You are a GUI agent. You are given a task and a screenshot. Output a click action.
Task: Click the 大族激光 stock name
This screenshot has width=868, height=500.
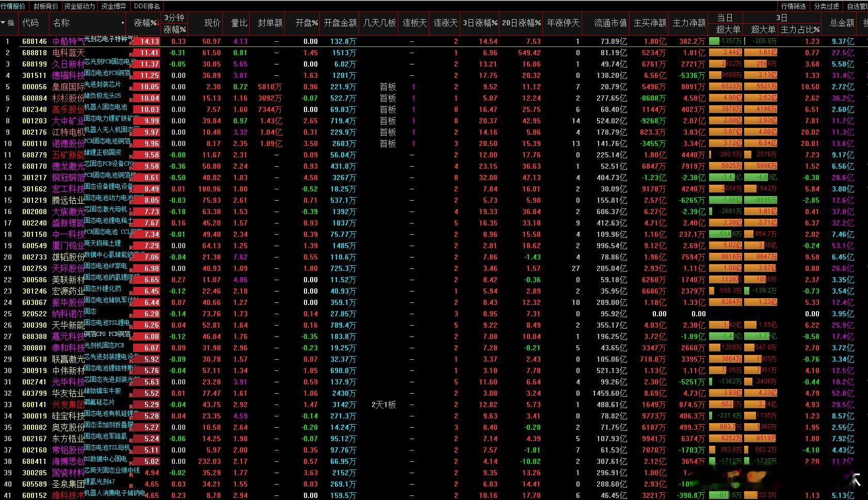point(68,212)
